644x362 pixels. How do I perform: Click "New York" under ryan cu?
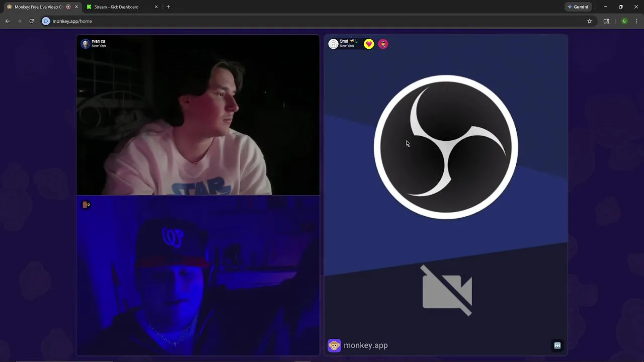pyautogui.click(x=99, y=46)
